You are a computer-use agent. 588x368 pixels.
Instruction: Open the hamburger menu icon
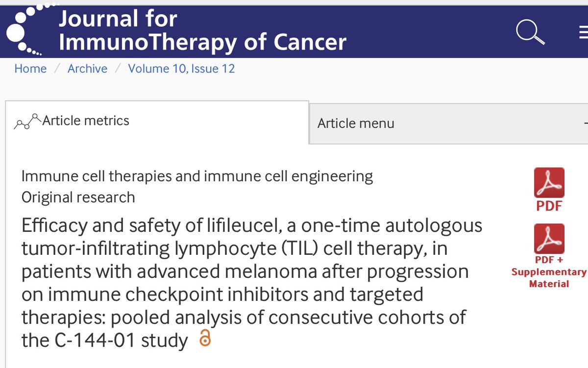pyautogui.click(x=583, y=32)
